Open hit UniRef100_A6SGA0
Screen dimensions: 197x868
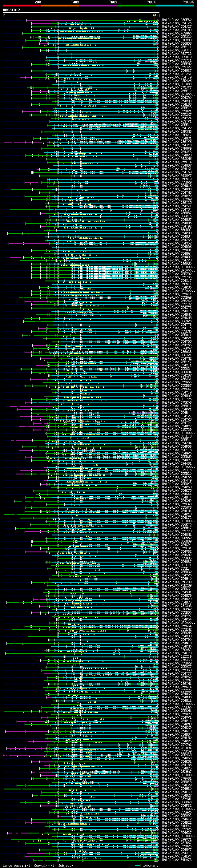point(177,33)
